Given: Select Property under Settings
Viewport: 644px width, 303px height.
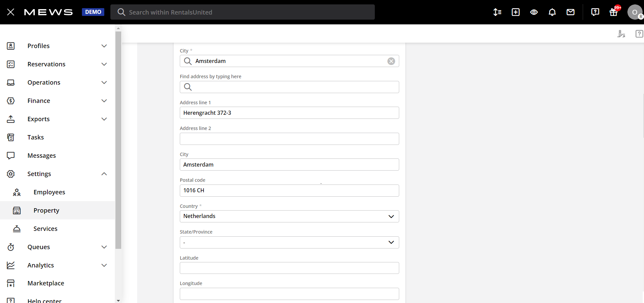Looking at the screenshot, I should pyautogui.click(x=46, y=210).
